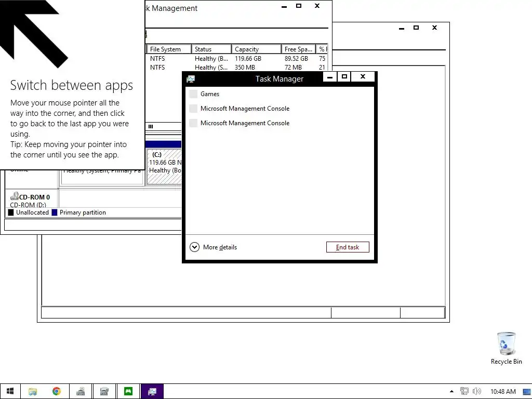Open second Management Console taskbar icon

coord(104,391)
